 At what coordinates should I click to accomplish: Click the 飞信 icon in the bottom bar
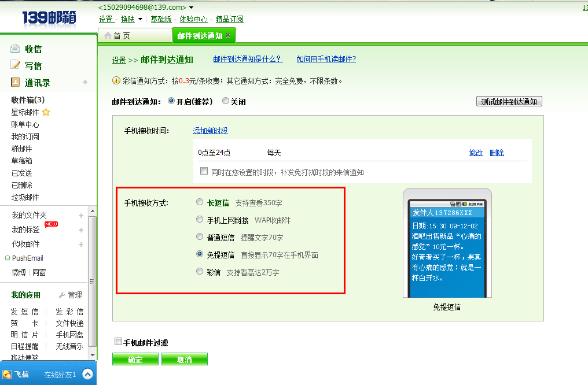(7, 375)
